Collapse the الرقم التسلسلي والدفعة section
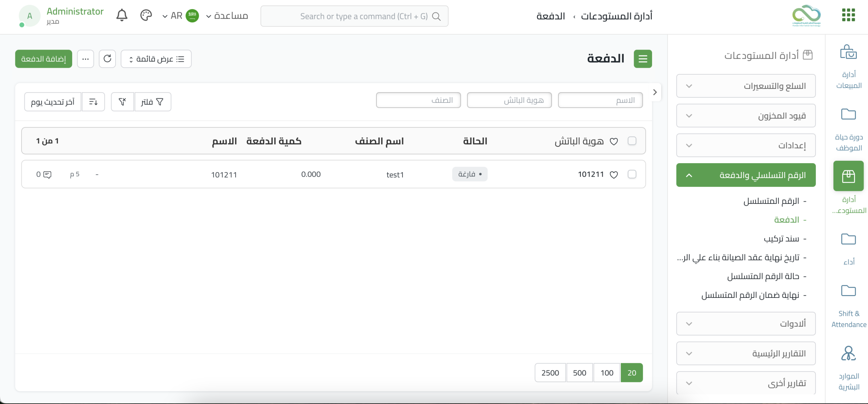This screenshot has width=868, height=404. 746,175
